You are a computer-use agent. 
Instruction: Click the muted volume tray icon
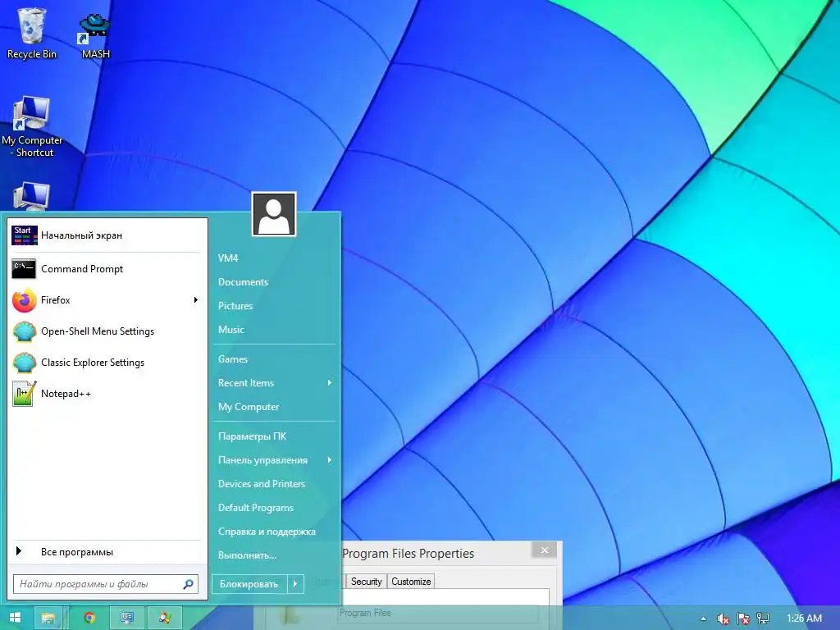[x=723, y=619]
